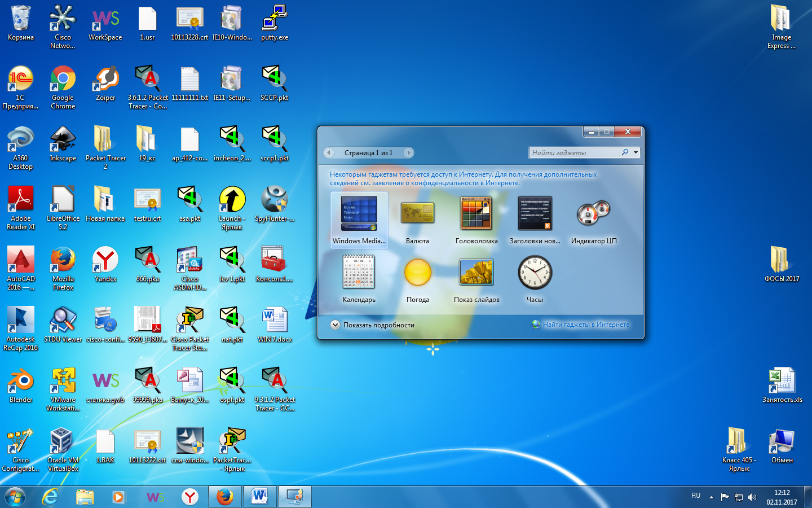
Task: Select the Mozilla Firefox desktop shortcut
Action: [63, 269]
